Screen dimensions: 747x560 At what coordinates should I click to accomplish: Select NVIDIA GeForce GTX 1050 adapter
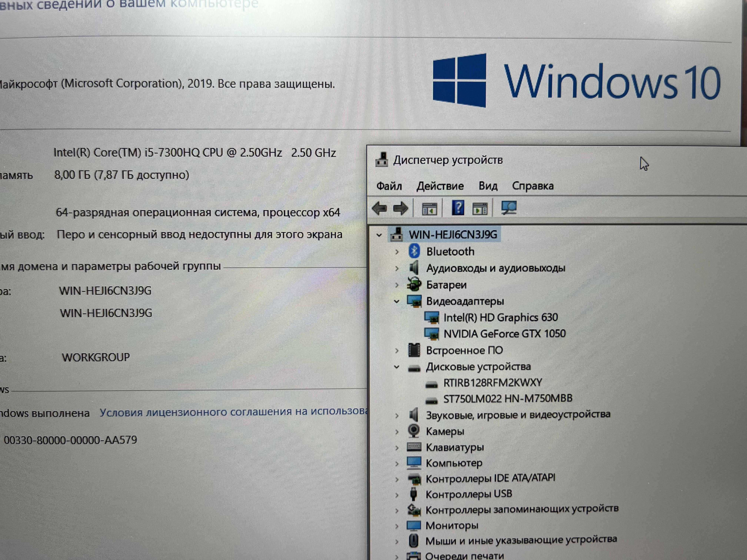[504, 334]
